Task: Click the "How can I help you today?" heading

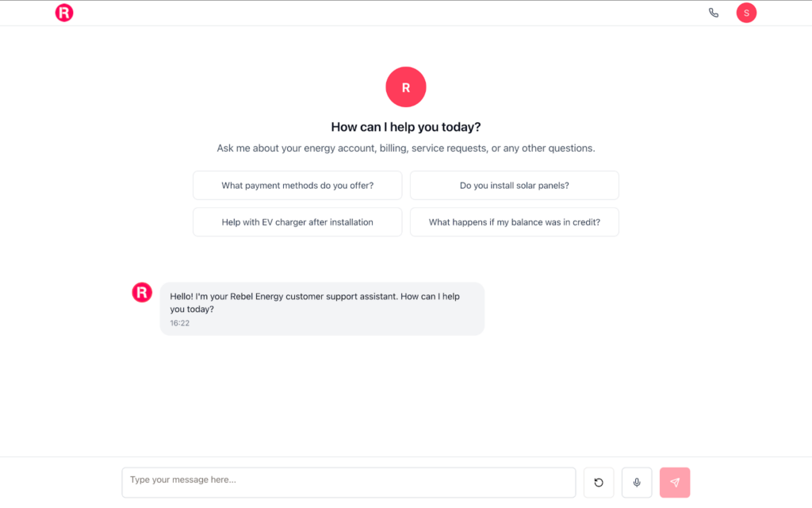Action: click(406, 127)
